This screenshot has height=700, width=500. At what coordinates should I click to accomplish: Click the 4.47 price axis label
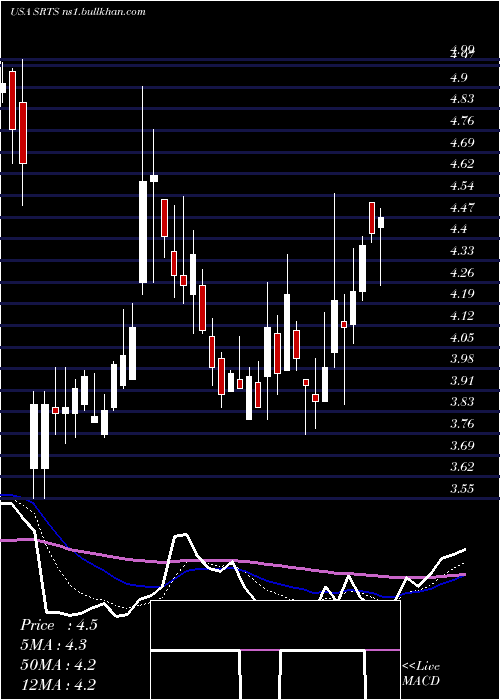462,208
